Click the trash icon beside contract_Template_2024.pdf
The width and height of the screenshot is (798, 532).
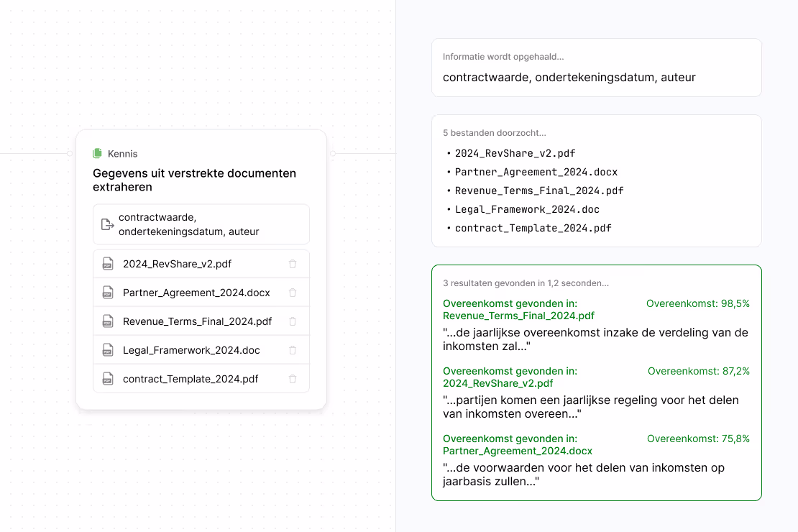click(293, 378)
